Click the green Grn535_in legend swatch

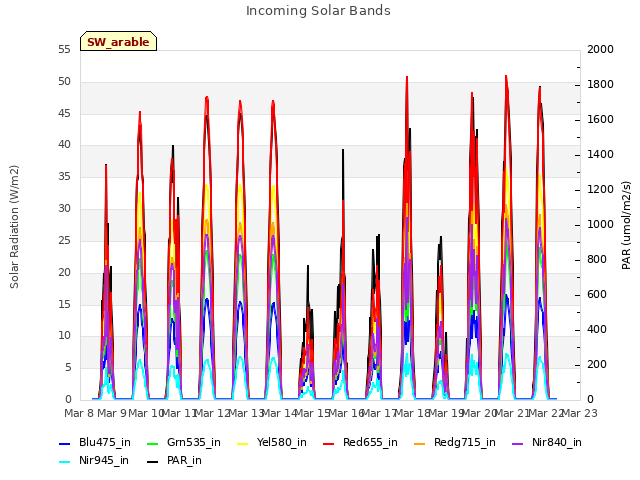153,443
